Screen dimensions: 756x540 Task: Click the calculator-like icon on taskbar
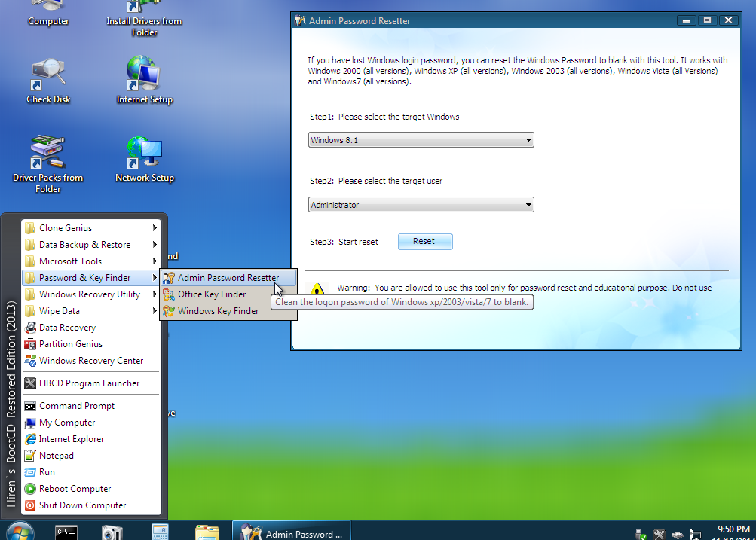[x=160, y=532]
